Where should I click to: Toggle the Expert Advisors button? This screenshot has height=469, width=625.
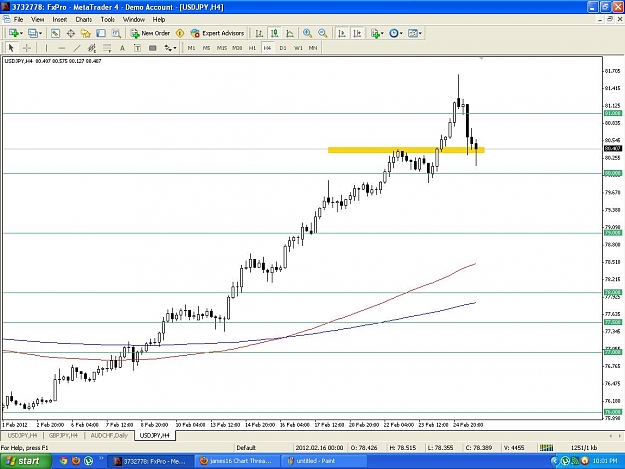(217, 33)
